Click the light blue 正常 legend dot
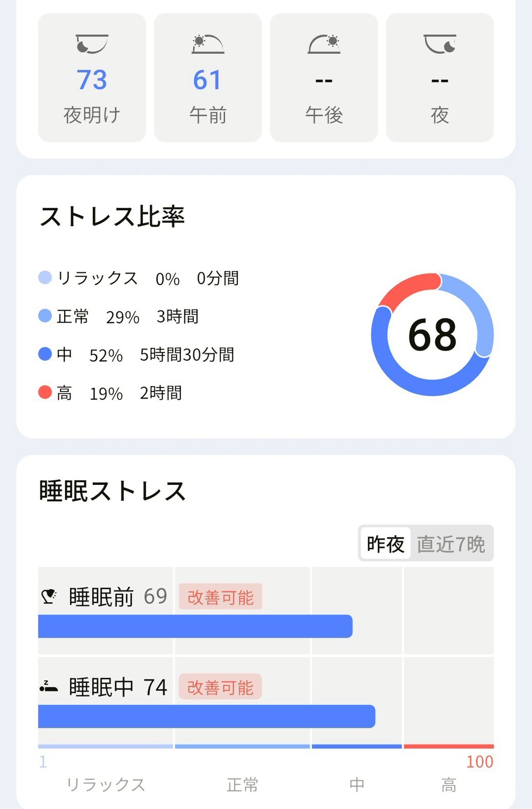532x809 pixels. tap(45, 315)
